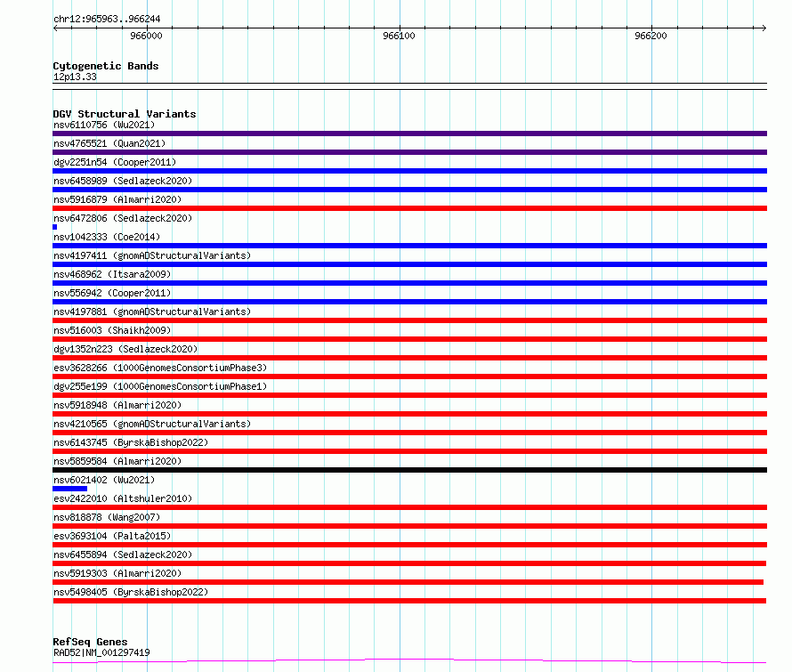Select the blue bar under nsv1042333
Screen dimensions: 792x672
coord(409,246)
